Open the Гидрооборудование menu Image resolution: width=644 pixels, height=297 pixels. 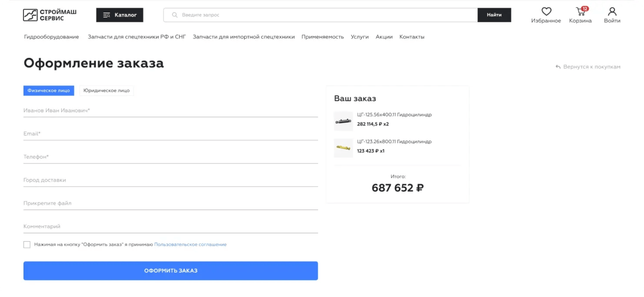[51, 37]
